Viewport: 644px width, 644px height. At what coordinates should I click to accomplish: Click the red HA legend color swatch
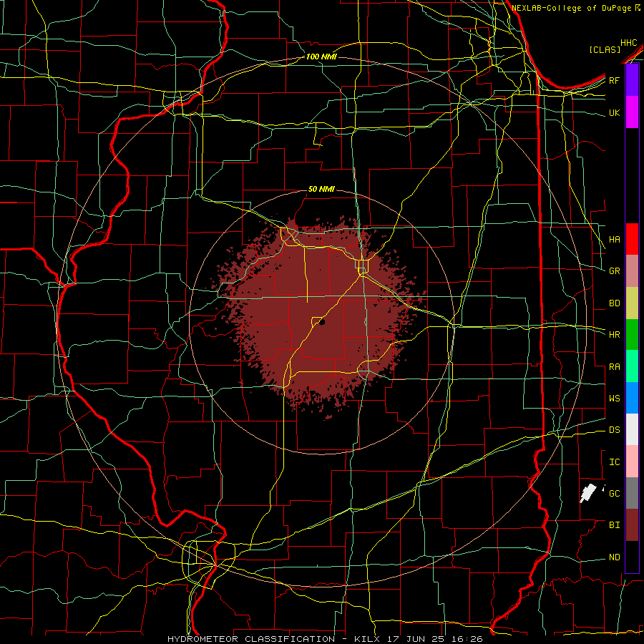click(x=632, y=239)
